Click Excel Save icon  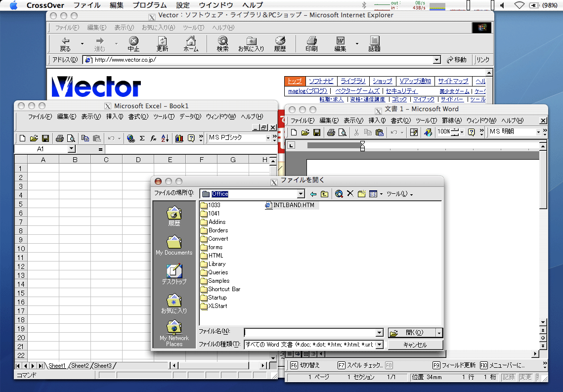pyautogui.click(x=45, y=138)
